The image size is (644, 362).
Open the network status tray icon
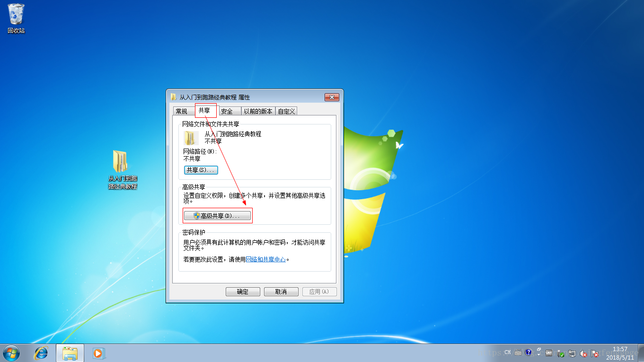[572, 353]
